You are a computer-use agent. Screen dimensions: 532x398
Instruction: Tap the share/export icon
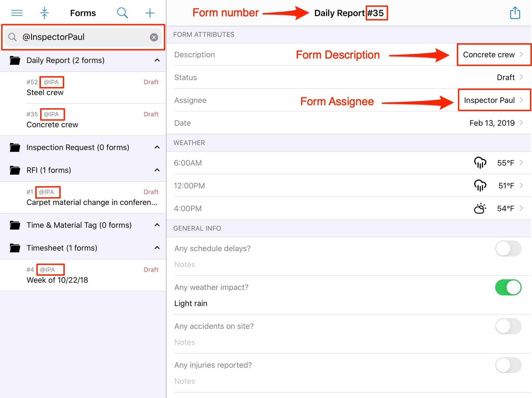coord(515,13)
